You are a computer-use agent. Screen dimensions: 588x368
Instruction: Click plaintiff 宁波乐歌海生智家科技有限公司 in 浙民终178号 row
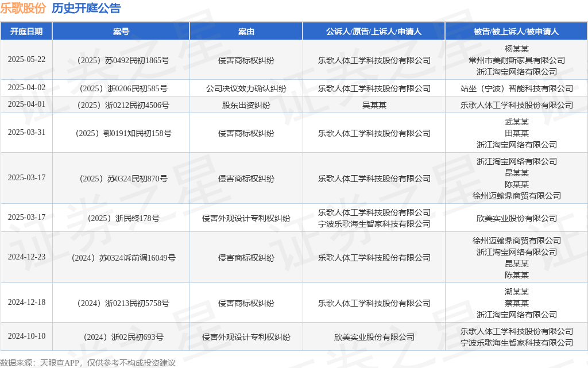point(374,224)
